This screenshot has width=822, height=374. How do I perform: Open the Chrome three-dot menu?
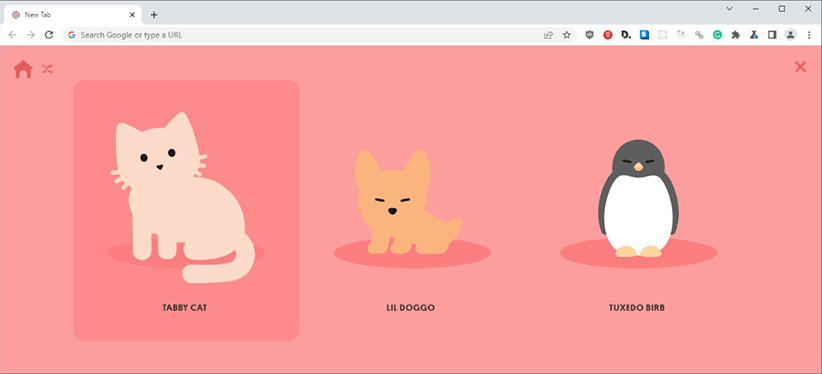click(x=809, y=35)
